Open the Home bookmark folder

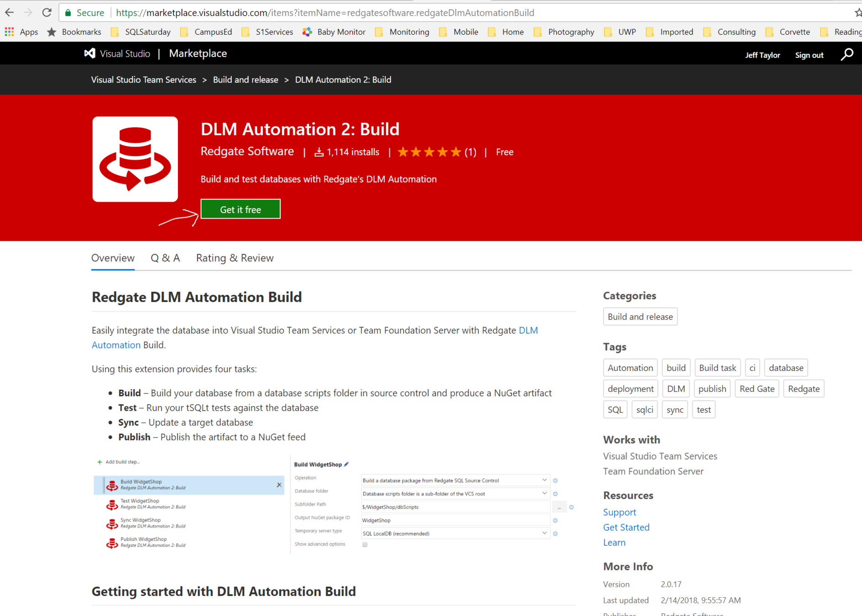[x=506, y=32]
